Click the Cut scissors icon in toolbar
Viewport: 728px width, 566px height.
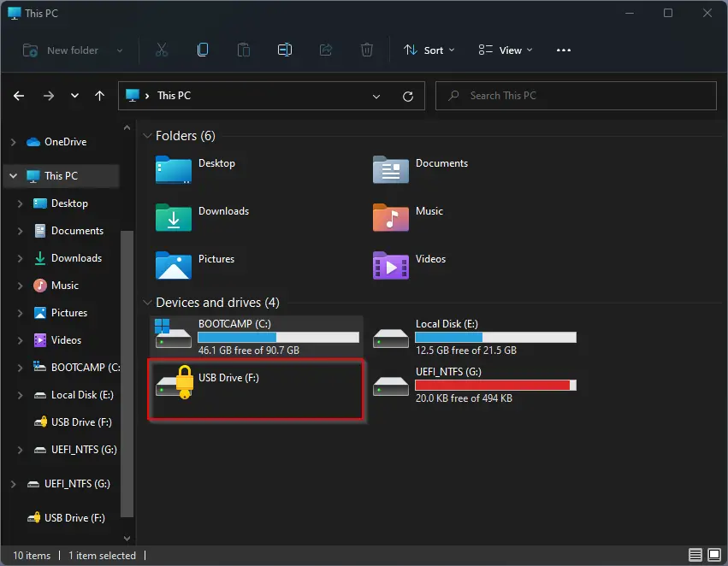[162, 50]
